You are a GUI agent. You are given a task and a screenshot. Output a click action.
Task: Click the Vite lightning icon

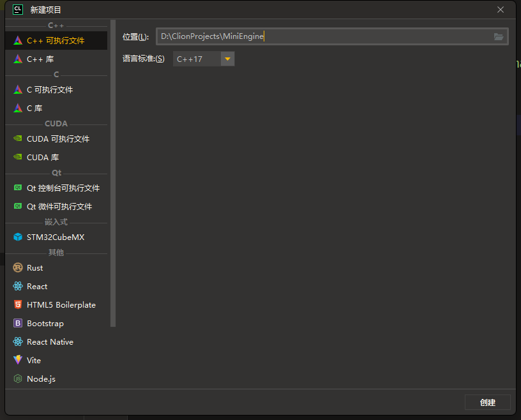point(18,360)
